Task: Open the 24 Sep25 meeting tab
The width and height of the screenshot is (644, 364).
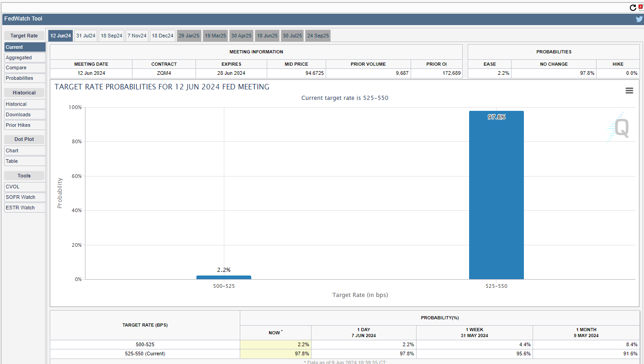Action: point(318,36)
